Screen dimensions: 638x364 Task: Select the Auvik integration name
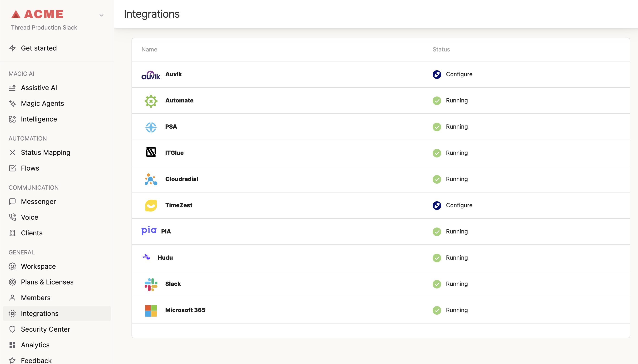pos(173,74)
